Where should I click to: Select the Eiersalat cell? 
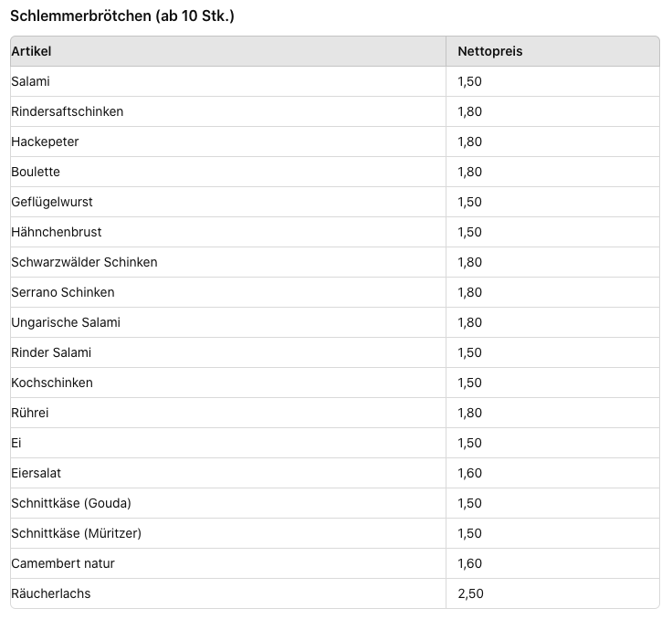pyautogui.click(x=37, y=473)
